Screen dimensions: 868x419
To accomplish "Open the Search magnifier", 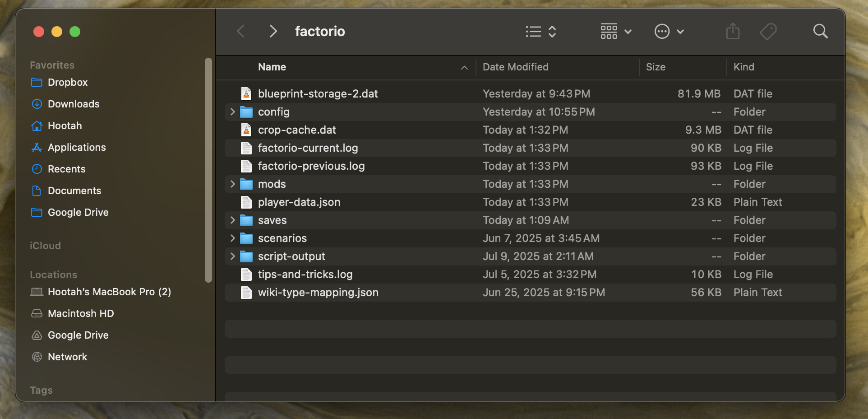I will (820, 31).
